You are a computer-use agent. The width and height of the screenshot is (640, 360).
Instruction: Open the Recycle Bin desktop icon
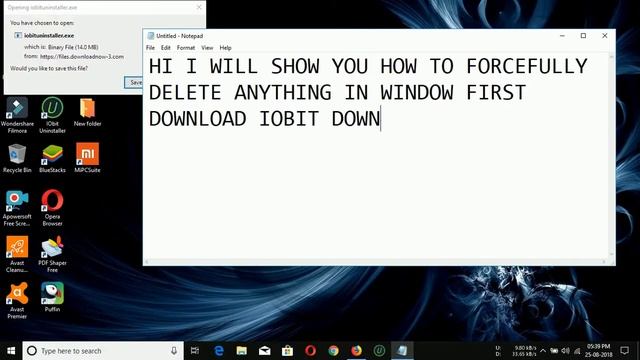click(x=17, y=158)
